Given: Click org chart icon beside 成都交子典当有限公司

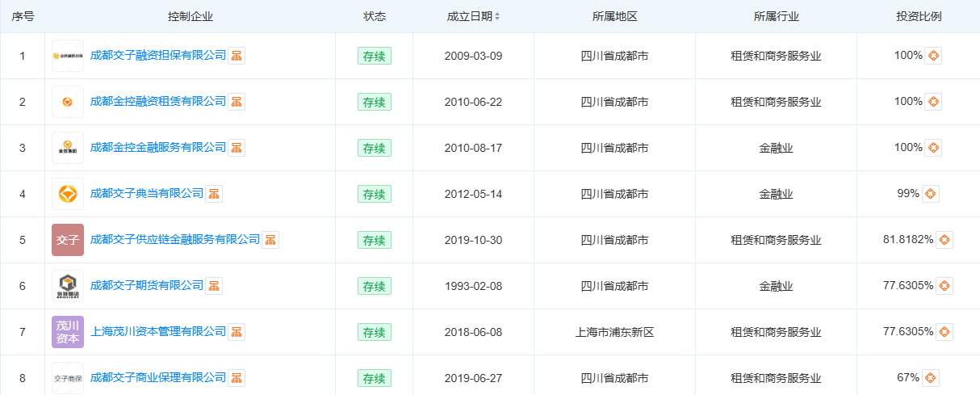Looking at the screenshot, I should (x=214, y=194).
